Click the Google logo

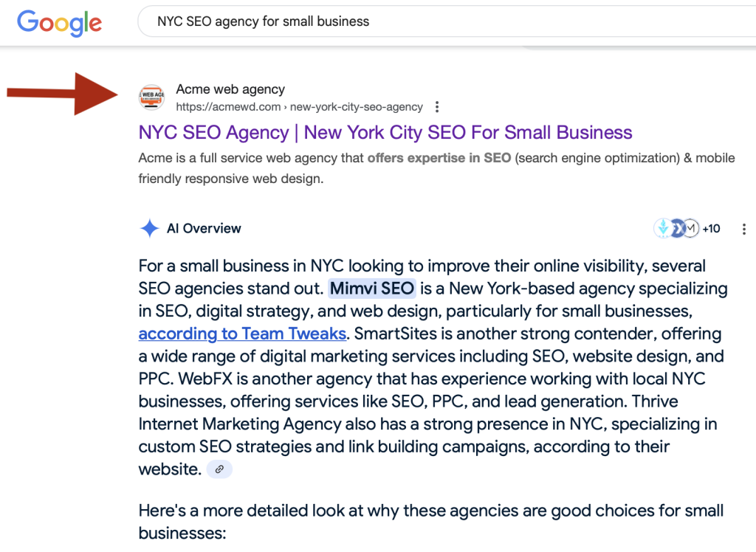[59, 23]
